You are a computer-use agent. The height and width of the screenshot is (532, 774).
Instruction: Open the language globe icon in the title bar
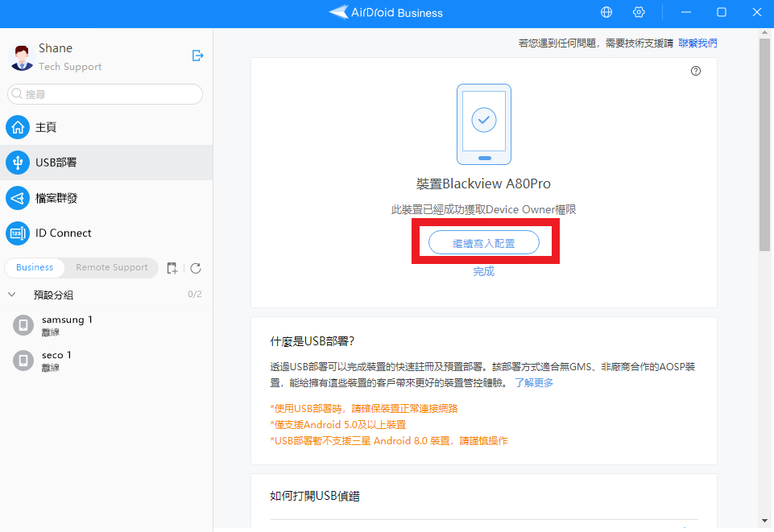(606, 12)
